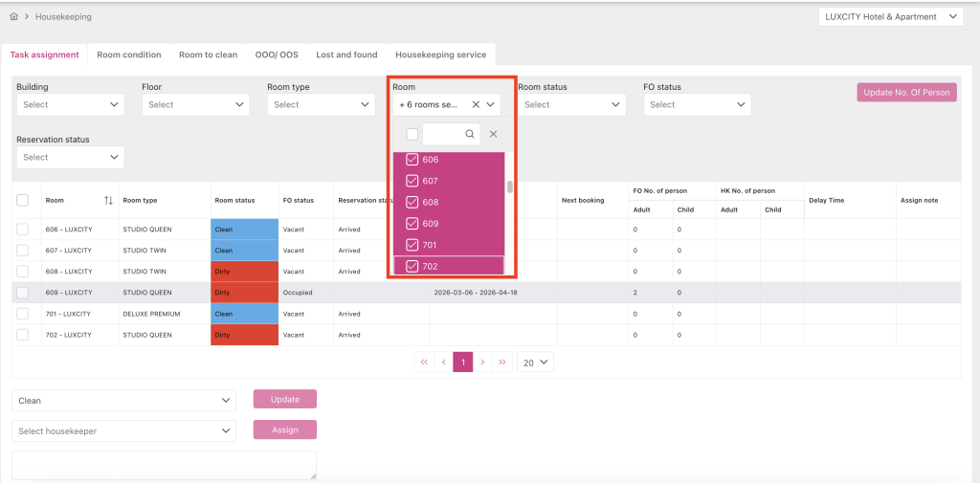Open the Lost and found tab

tap(346, 55)
